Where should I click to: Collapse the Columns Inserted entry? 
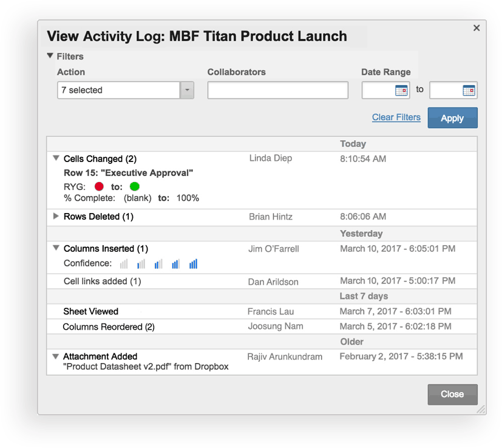56,248
